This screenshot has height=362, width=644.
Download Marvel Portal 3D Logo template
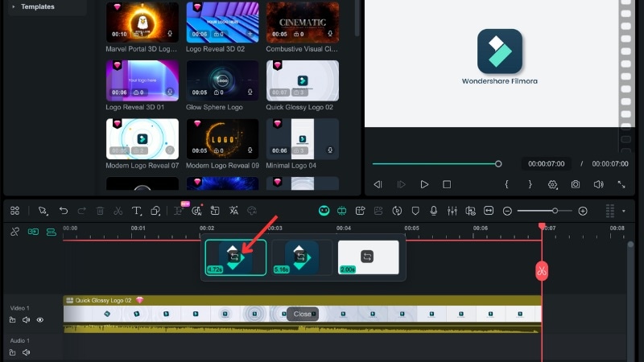[170, 34]
